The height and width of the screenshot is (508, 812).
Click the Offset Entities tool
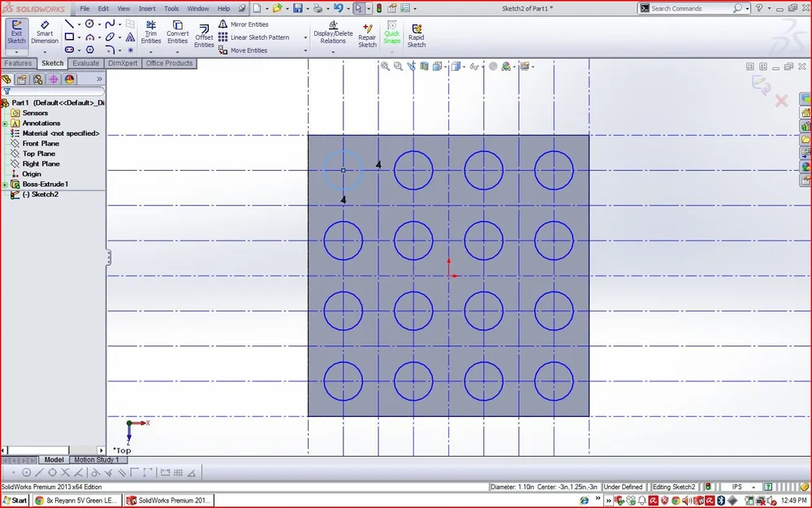tap(204, 35)
